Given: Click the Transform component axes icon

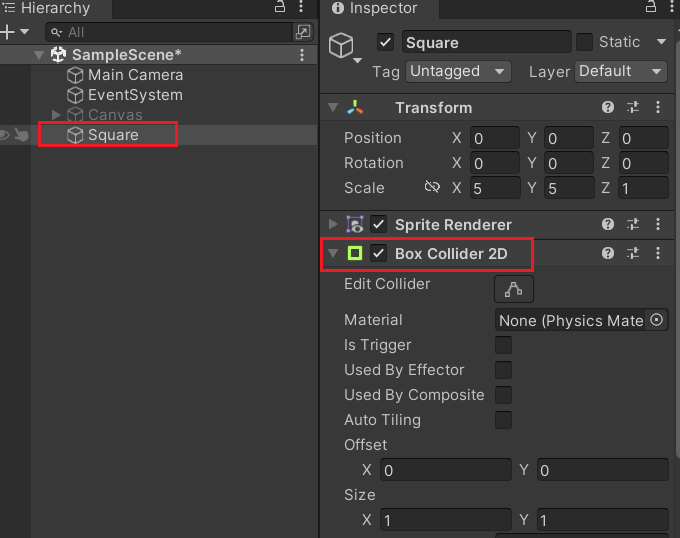Looking at the screenshot, I should (355, 107).
